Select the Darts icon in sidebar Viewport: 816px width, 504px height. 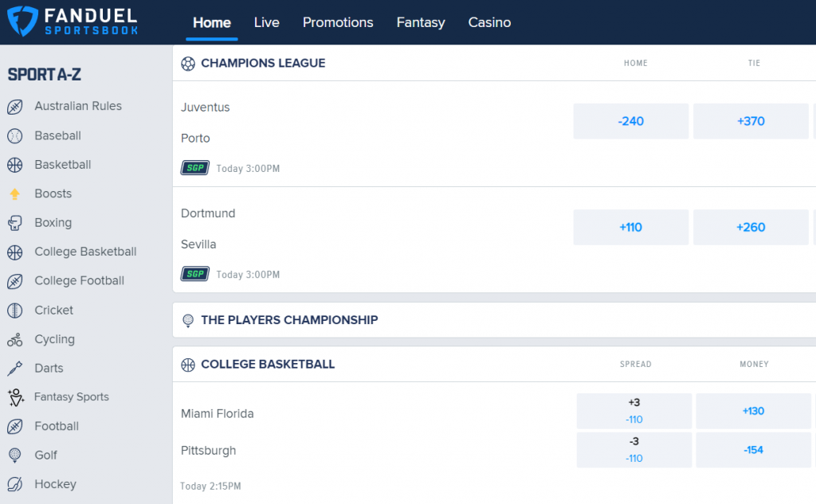pyautogui.click(x=15, y=369)
